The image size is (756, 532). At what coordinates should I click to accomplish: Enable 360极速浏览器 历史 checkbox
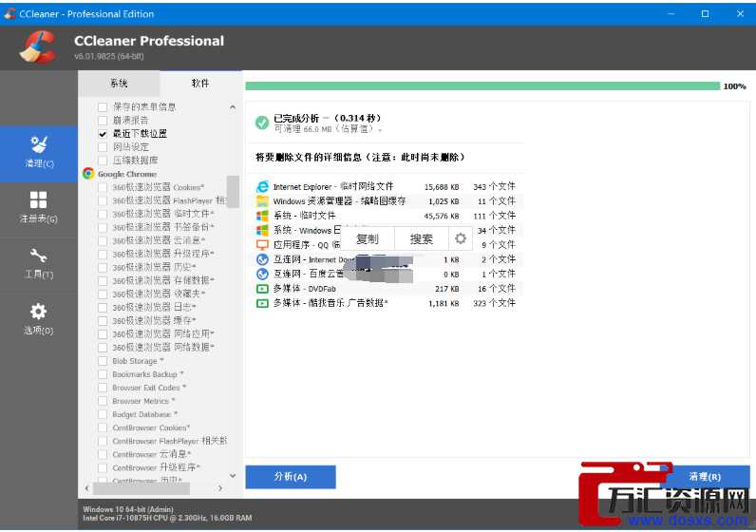[x=103, y=267]
